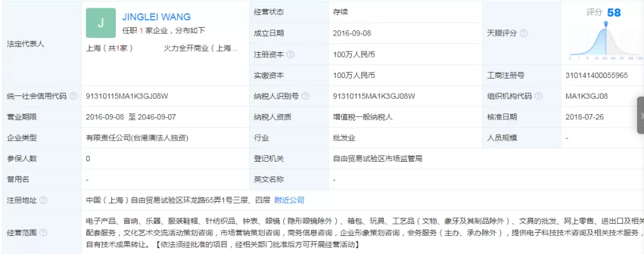Select credit code value under 统一社会信用代码
The width and height of the screenshot is (644, 254).
coord(127,96)
